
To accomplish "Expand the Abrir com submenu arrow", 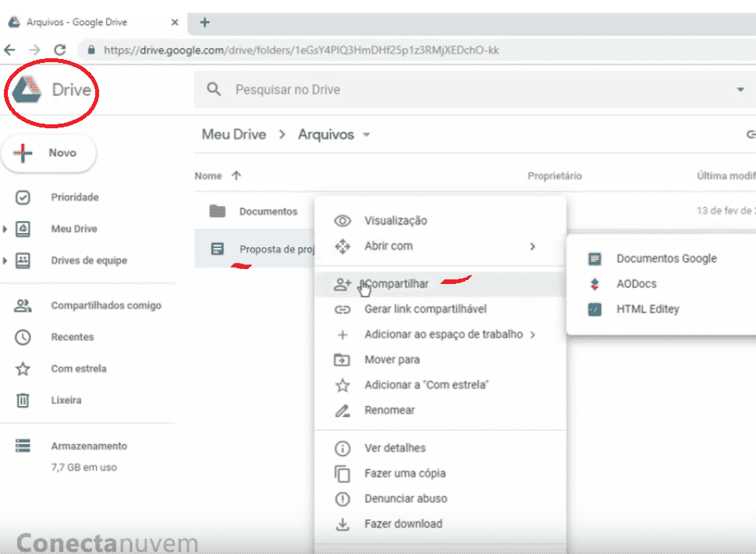I will [533, 246].
